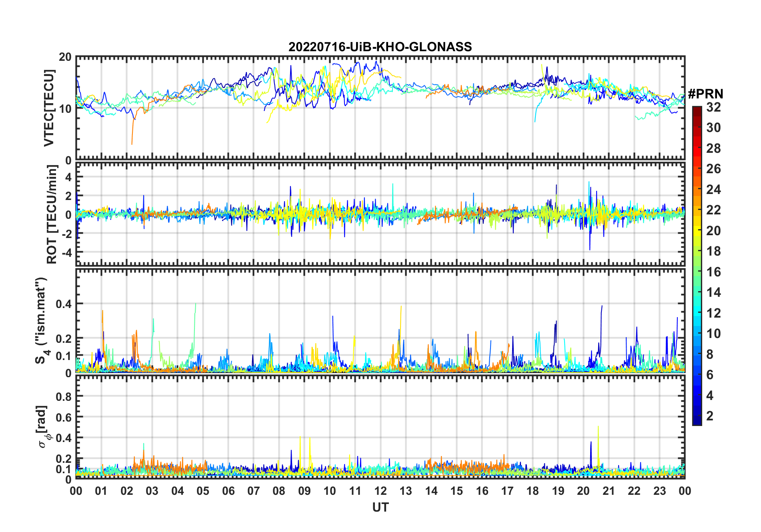The image size is (761, 532).
Task: Select colorbar tick label "26"
Action: 713,169
